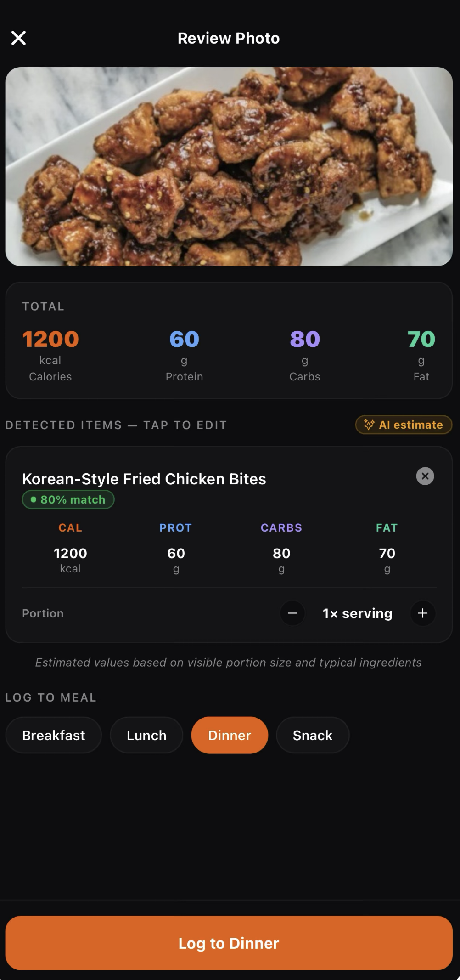The image size is (460, 980).
Task: Tap the AI estimate sparkle badge
Action: tap(404, 425)
